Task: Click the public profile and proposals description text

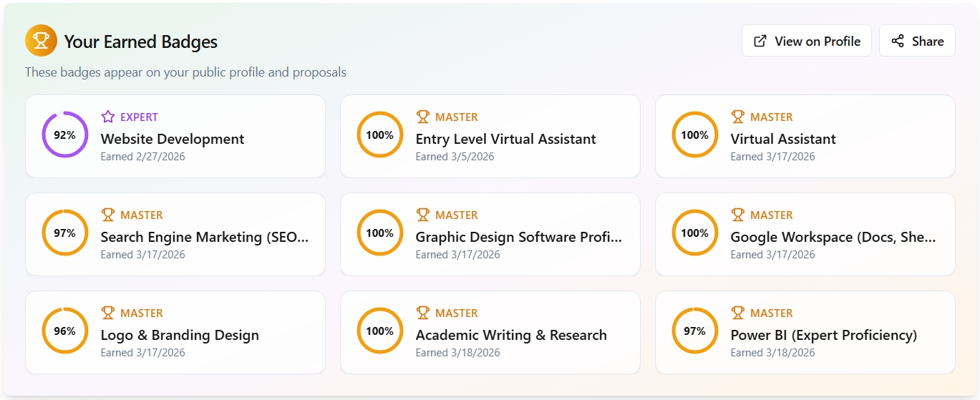Action: coord(185,72)
